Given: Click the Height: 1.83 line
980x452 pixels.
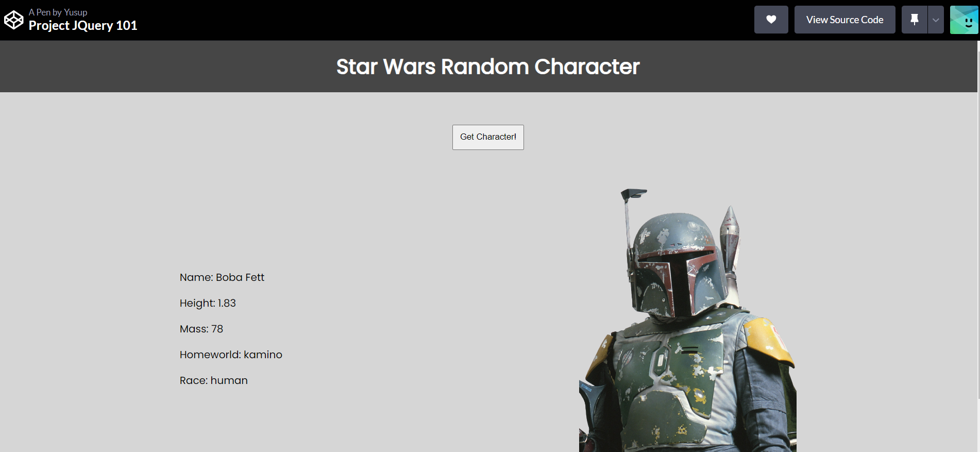Looking at the screenshot, I should coord(208,303).
